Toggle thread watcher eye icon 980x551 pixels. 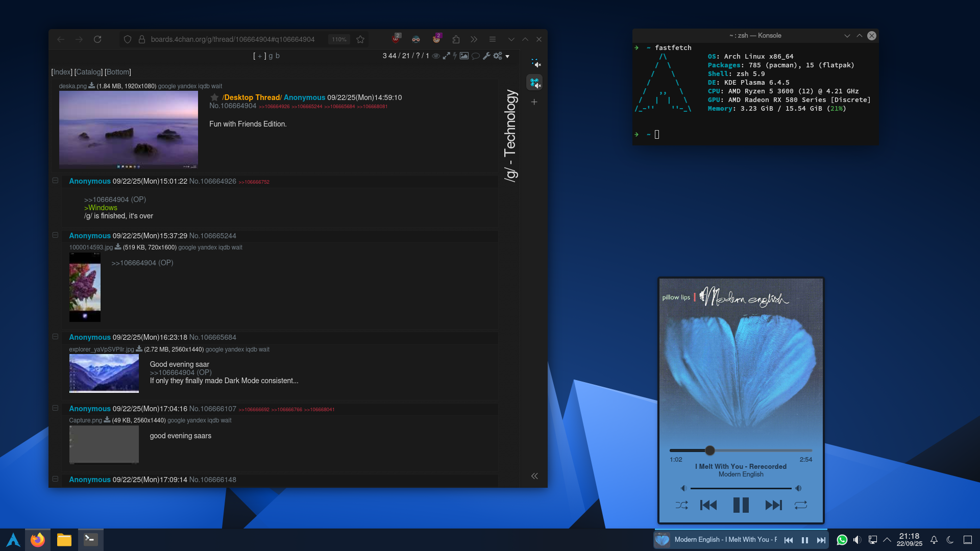(x=436, y=56)
